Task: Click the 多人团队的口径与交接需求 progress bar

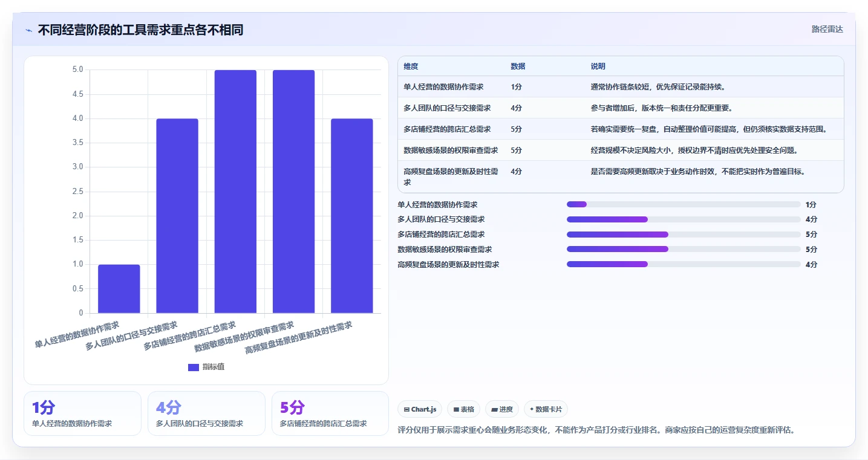Action: [x=684, y=219]
